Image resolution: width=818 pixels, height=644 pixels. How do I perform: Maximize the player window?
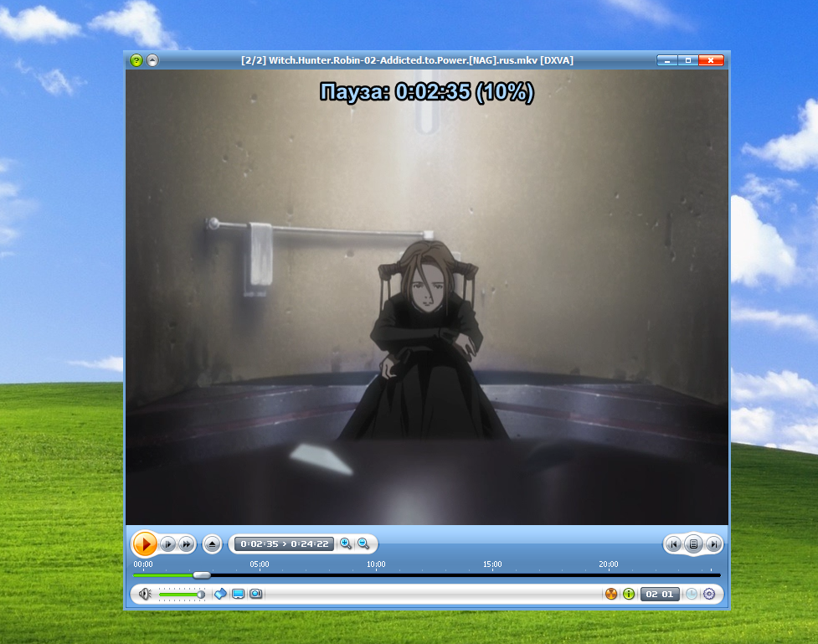688,60
